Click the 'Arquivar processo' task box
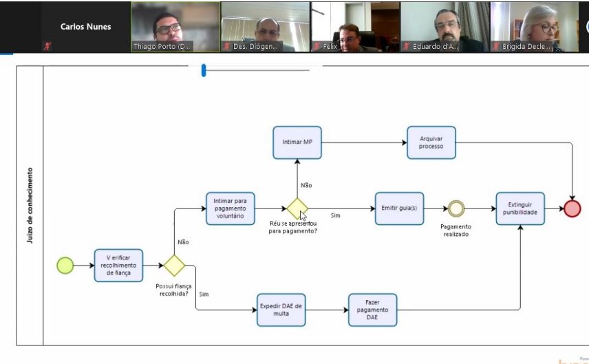Screen dimensions: 589x364 tap(431, 142)
